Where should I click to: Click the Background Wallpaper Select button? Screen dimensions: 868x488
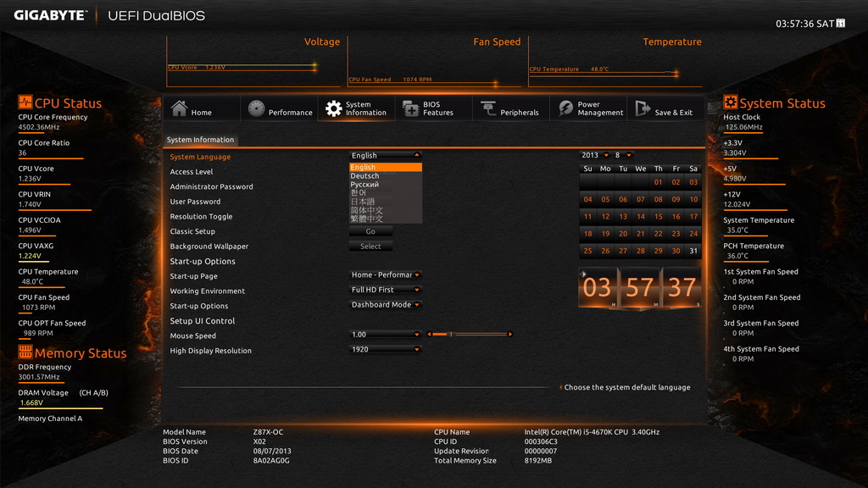pyautogui.click(x=370, y=247)
